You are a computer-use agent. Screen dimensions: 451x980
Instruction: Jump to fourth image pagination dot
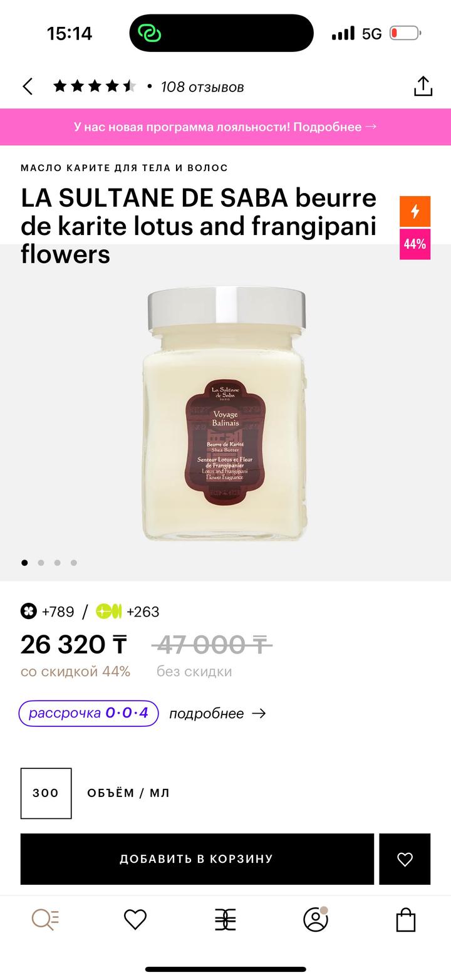coord(73,563)
